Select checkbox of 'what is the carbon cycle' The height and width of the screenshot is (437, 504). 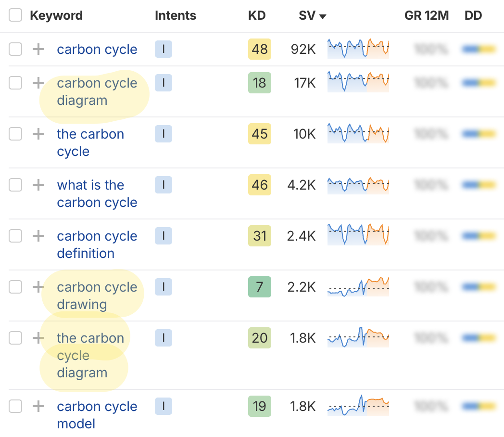coord(15,185)
